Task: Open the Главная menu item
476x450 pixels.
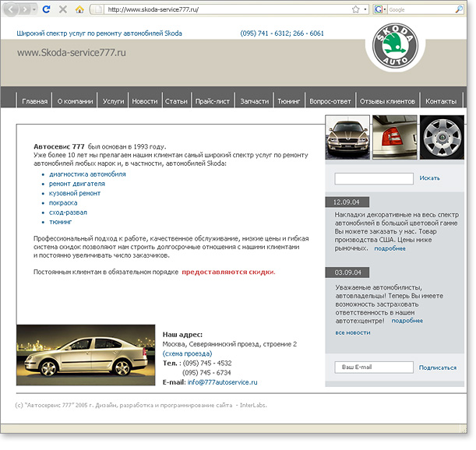Action: click(x=35, y=101)
